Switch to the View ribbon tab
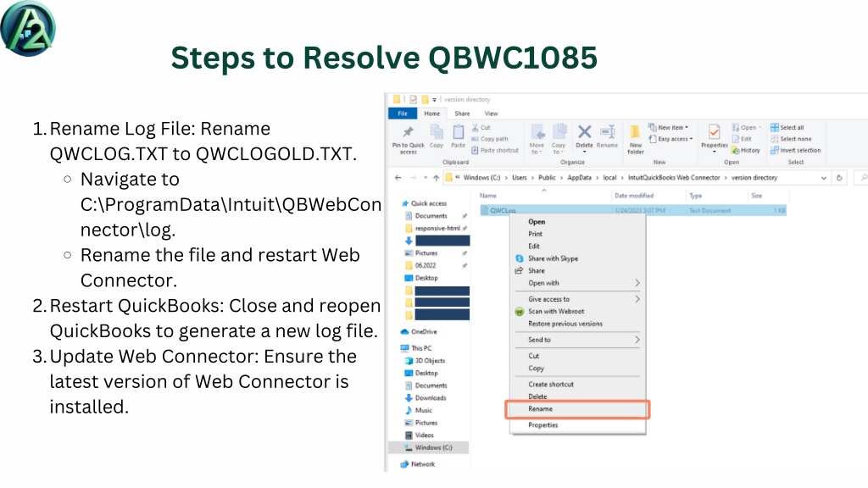868x488 pixels. tap(491, 114)
